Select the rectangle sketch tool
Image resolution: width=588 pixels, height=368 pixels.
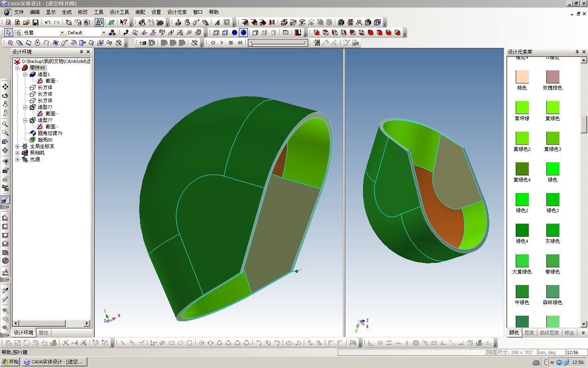tap(171, 343)
